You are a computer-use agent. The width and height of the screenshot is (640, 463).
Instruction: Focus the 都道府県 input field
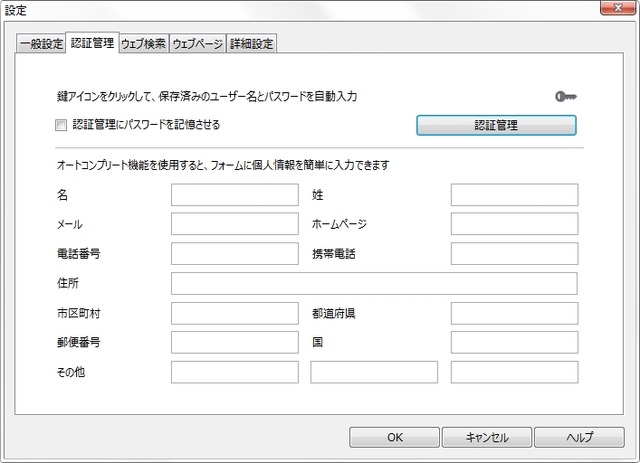coord(514,313)
